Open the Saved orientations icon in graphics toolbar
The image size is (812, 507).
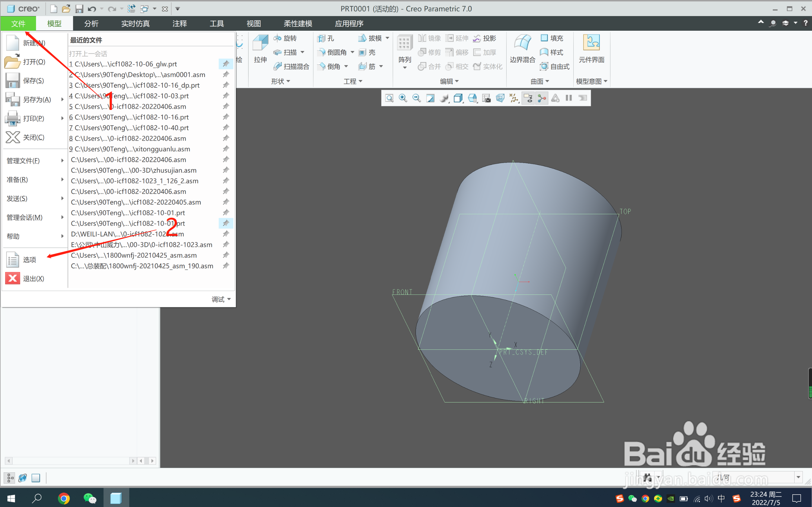tap(472, 98)
